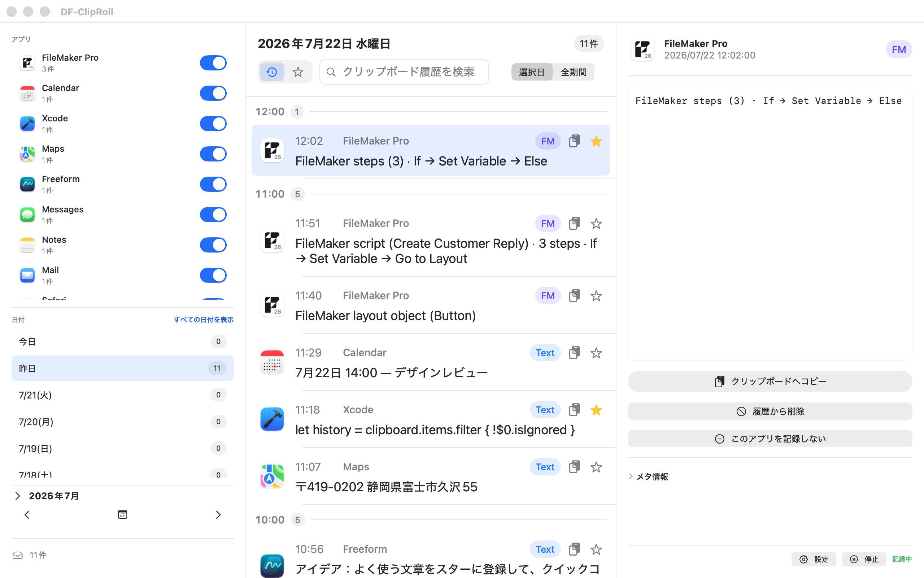Click the clipboard history search field
924x578 pixels.
point(404,72)
